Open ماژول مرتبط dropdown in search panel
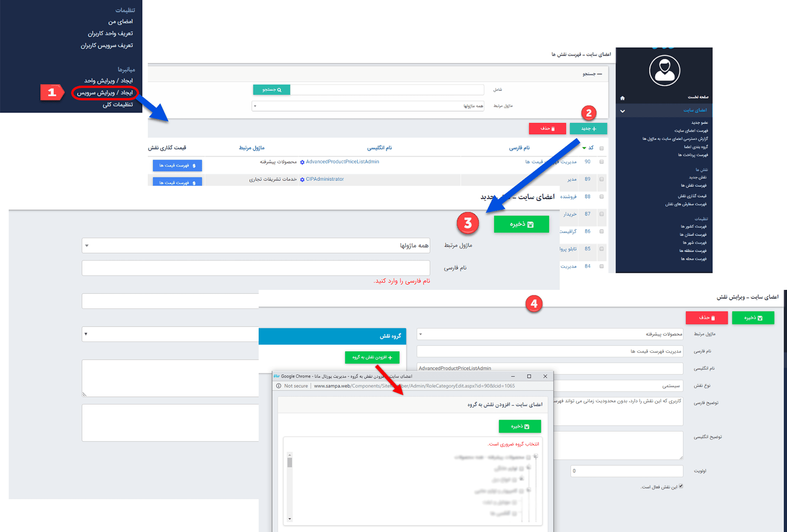Screen dimensions: 787x532 [368, 106]
